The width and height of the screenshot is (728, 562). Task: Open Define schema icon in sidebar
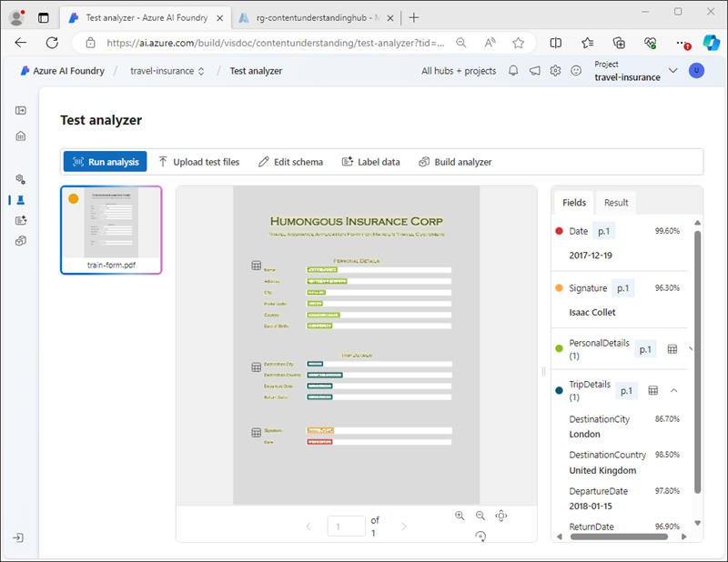coord(20,179)
